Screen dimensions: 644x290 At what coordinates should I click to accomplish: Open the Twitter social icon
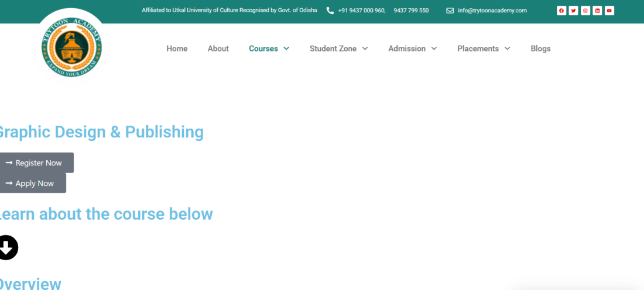pos(573,11)
